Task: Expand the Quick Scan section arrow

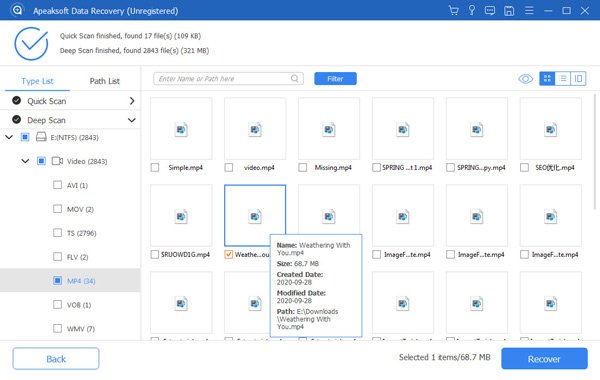Action: tap(132, 101)
